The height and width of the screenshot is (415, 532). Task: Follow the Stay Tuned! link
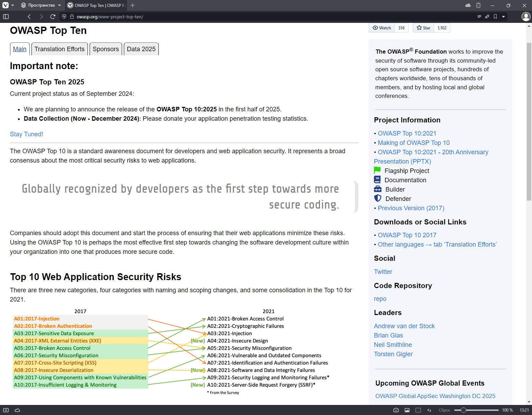[x=26, y=134]
